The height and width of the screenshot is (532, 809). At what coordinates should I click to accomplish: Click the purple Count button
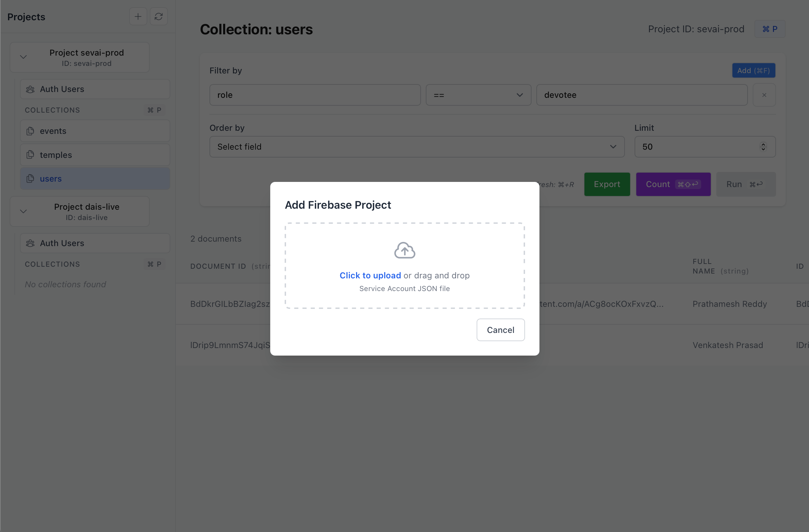673,184
